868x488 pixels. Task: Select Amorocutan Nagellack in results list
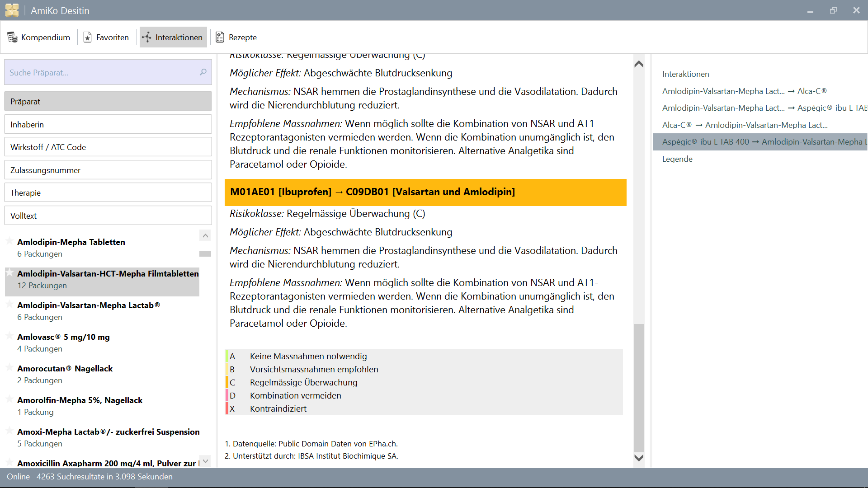65,369
